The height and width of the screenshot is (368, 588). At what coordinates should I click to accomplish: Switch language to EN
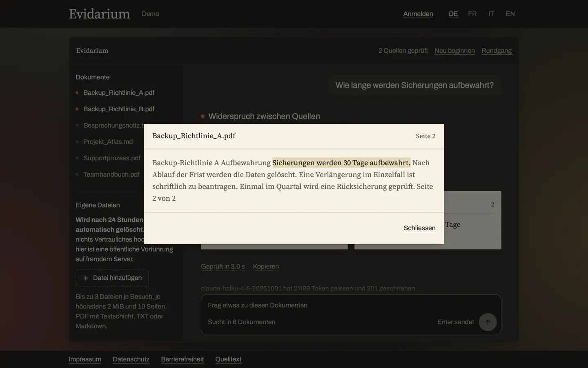click(x=510, y=14)
